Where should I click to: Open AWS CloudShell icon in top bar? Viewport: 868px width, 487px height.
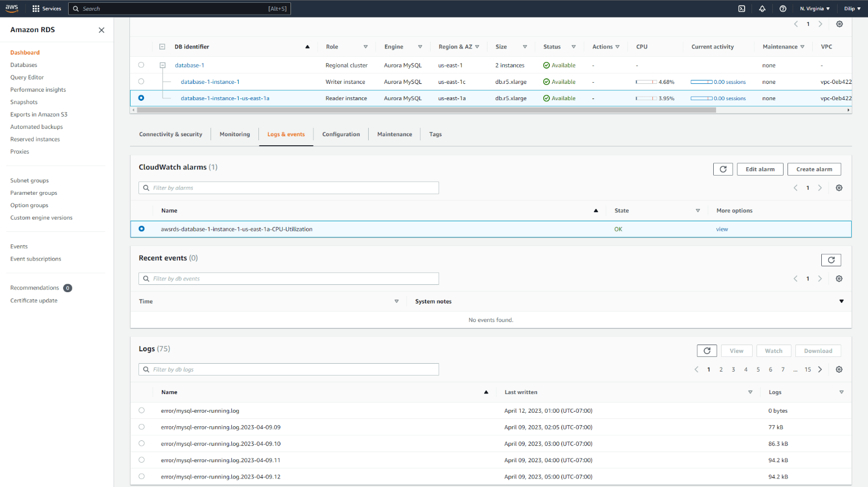pyautogui.click(x=742, y=8)
